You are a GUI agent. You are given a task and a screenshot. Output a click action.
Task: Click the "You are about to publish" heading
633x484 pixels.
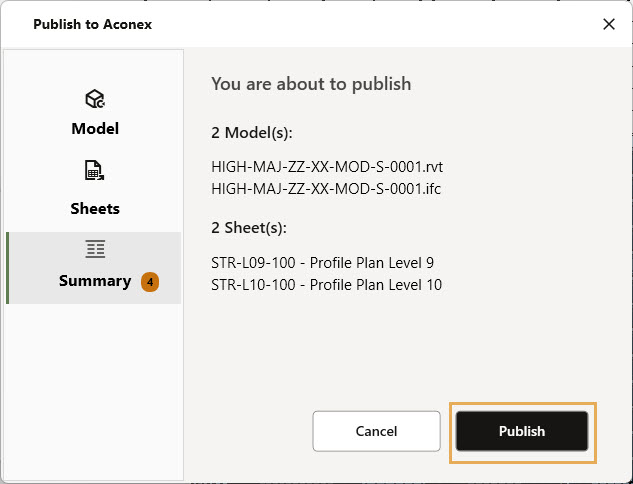pos(311,84)
